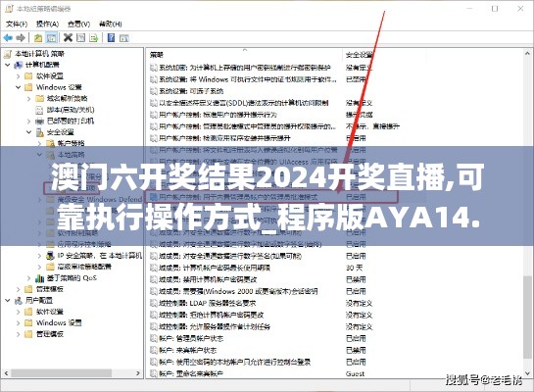Click the Up one level folder icon
The height and width of the screenshot is (392, 534).
(x=38, y=38)
